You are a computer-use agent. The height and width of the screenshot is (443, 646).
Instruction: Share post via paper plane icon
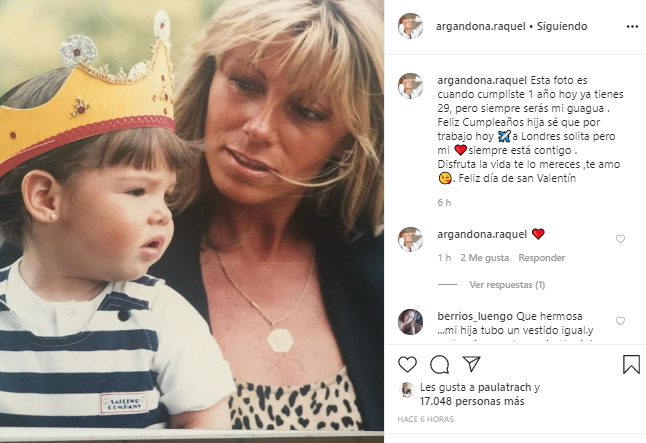tap(471, 364)
